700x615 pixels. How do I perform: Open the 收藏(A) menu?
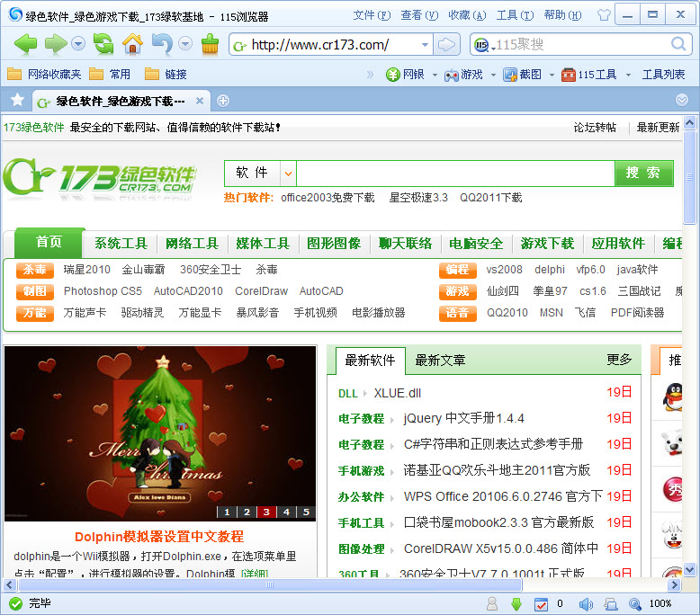467,15
